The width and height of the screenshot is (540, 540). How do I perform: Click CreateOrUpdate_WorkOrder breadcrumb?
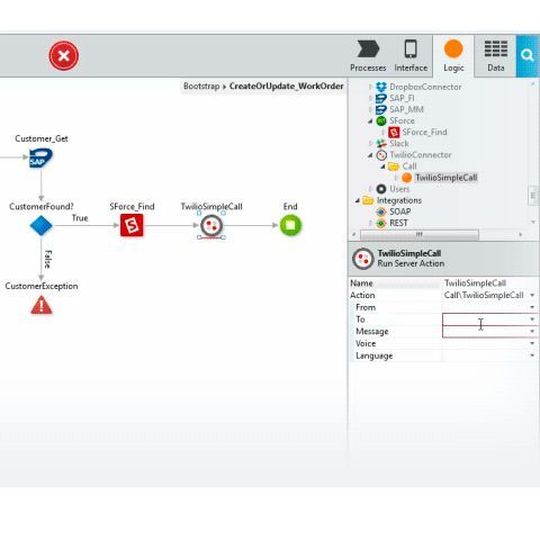(x=286, y=86)
